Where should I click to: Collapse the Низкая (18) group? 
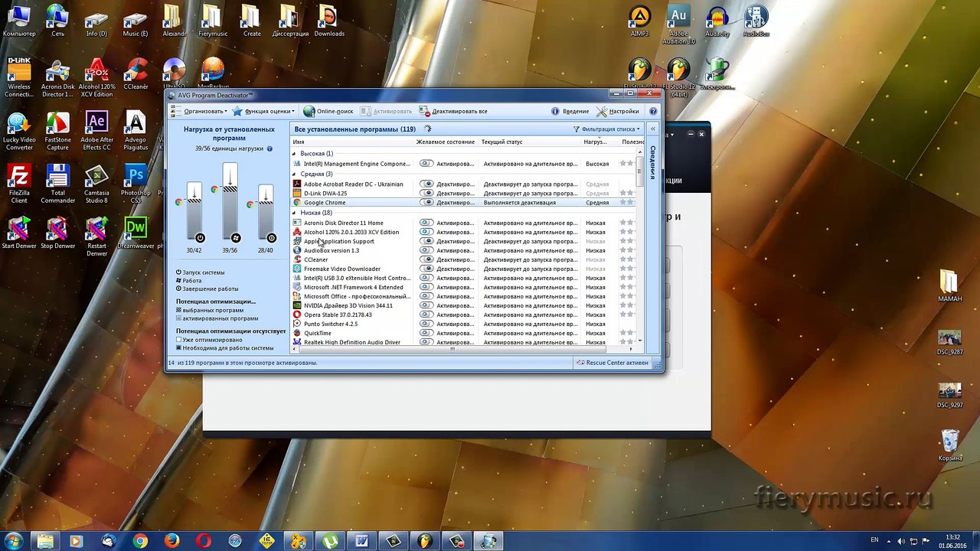point(294,213)
